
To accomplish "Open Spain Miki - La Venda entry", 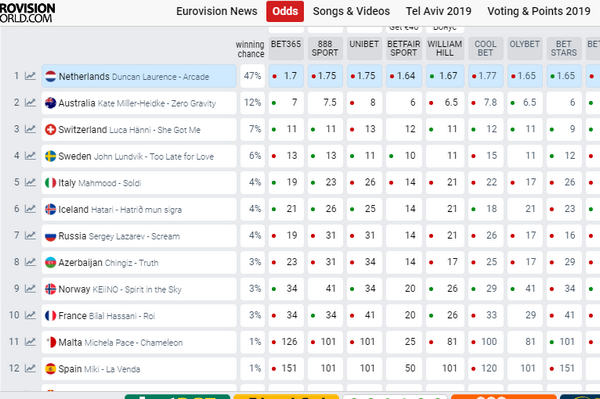I will point(139,369).
